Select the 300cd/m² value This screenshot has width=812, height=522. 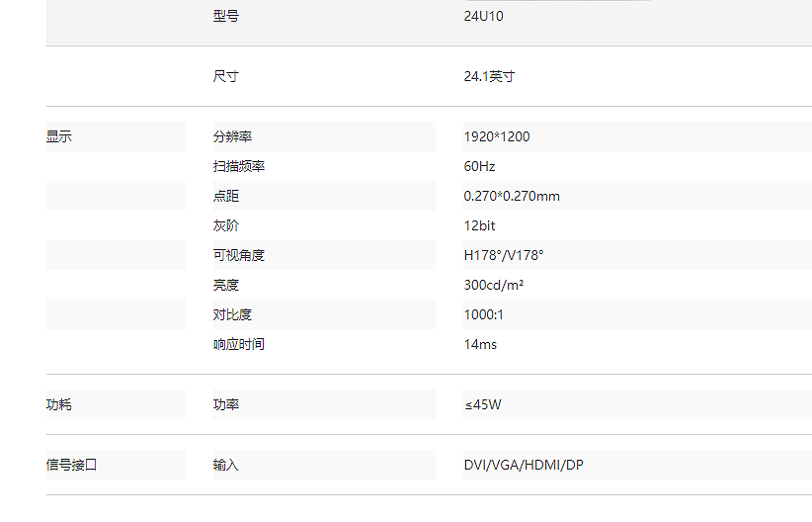(x=494, y=285)
